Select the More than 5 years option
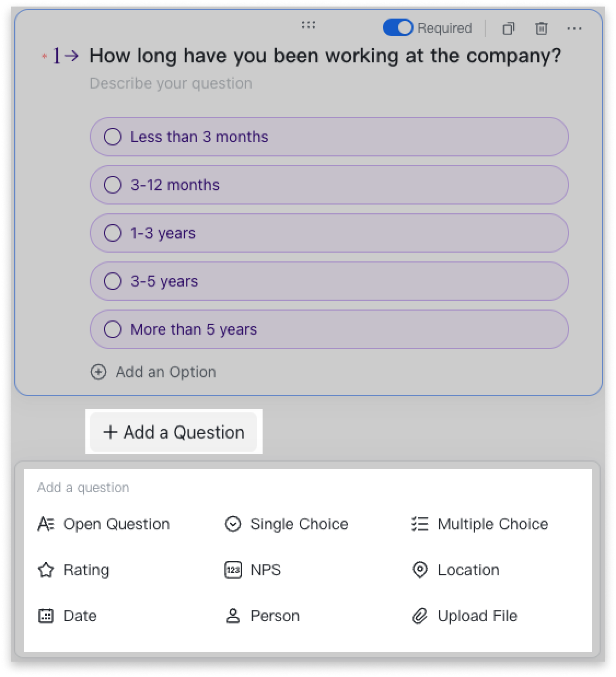 click(x=329, y=329)
